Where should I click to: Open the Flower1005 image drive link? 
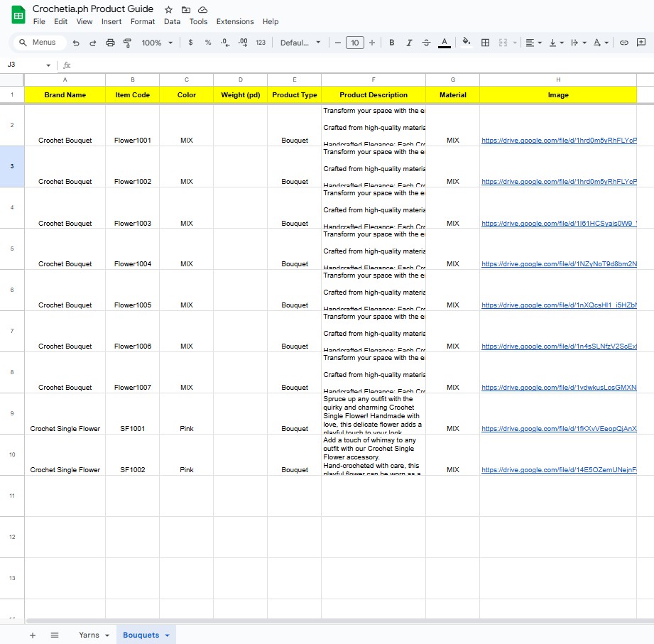point(559,305)
